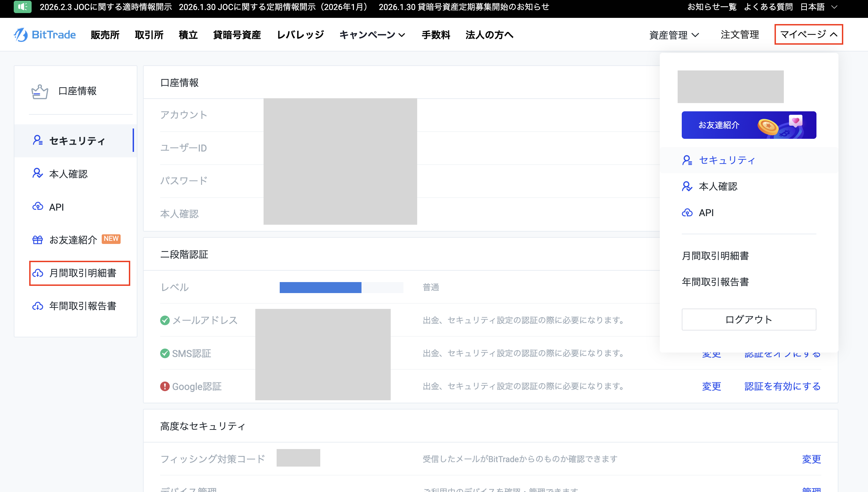
Task: Click the API cloud icon in dropdown
Action: [x=687, y=213]
